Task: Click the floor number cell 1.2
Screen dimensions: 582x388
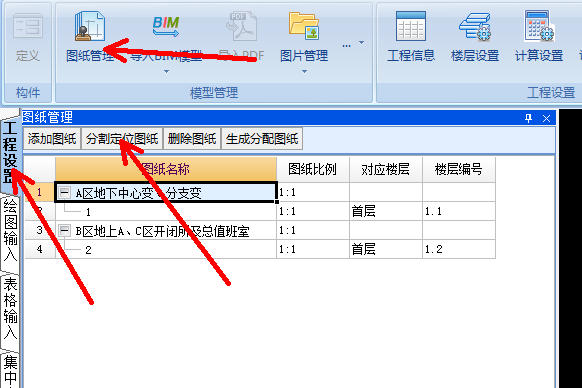Action: 459,249
